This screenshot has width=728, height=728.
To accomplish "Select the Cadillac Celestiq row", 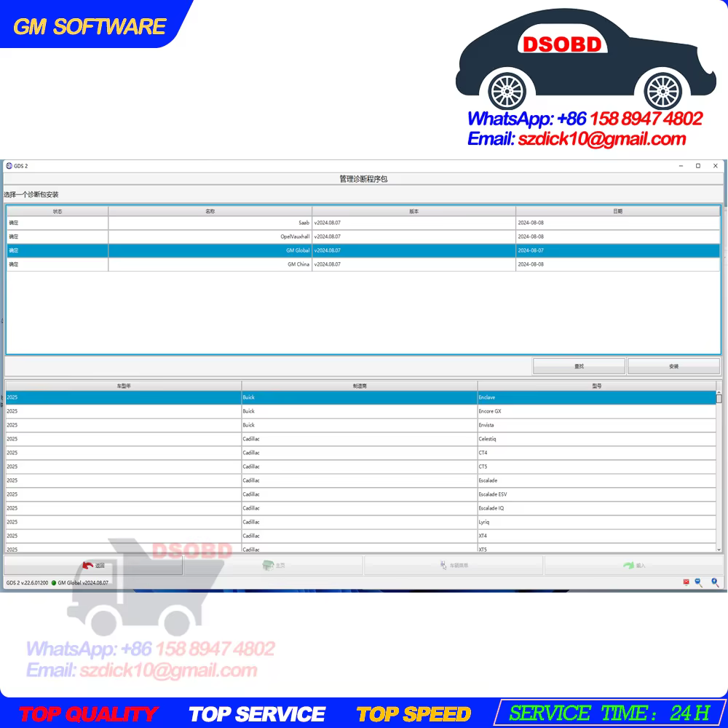I will pyautogui.click(x=360, y=439).
